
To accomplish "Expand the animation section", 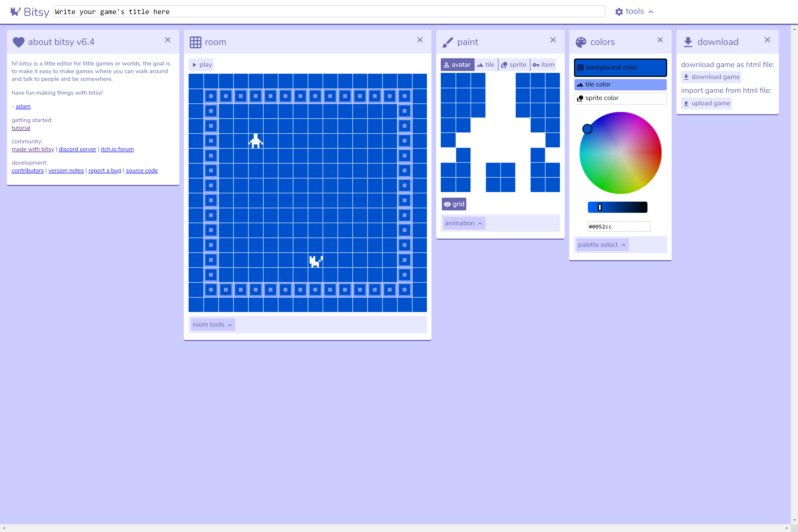I will click(x=463, y=223).
